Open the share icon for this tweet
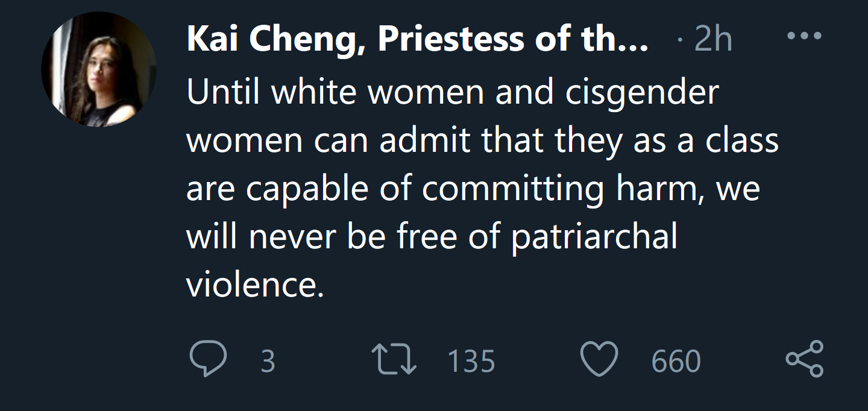This screenshot has height=411, width=868. click(x=804, y=359)
